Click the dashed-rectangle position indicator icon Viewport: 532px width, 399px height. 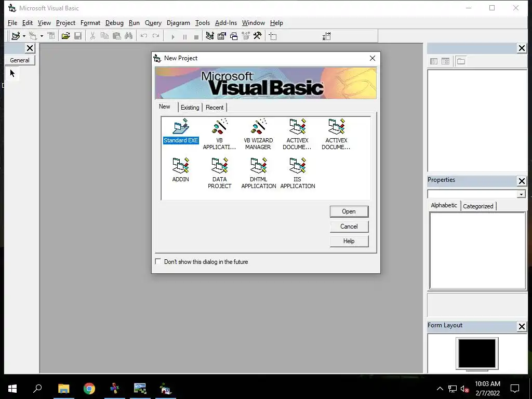pos(273,36)
